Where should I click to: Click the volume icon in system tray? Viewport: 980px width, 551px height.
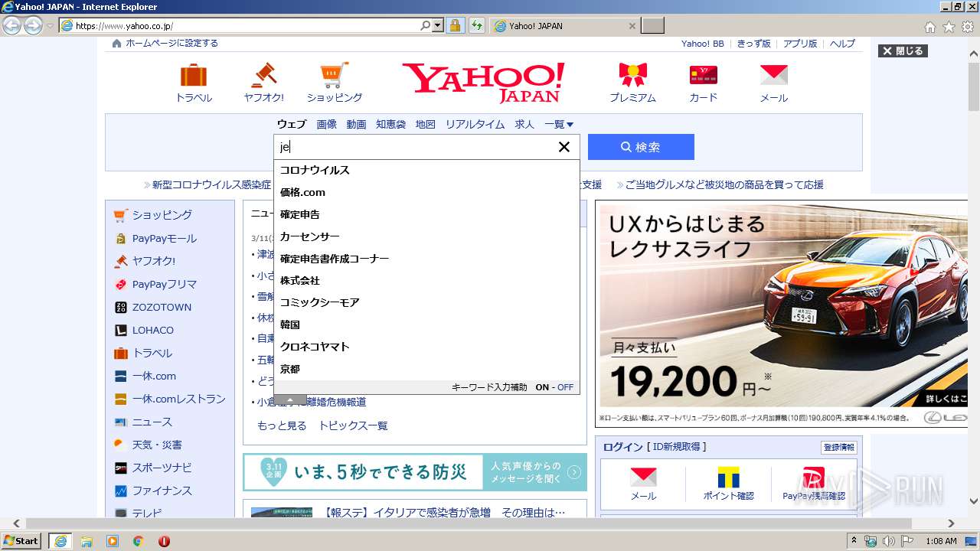tap(888, 541)
